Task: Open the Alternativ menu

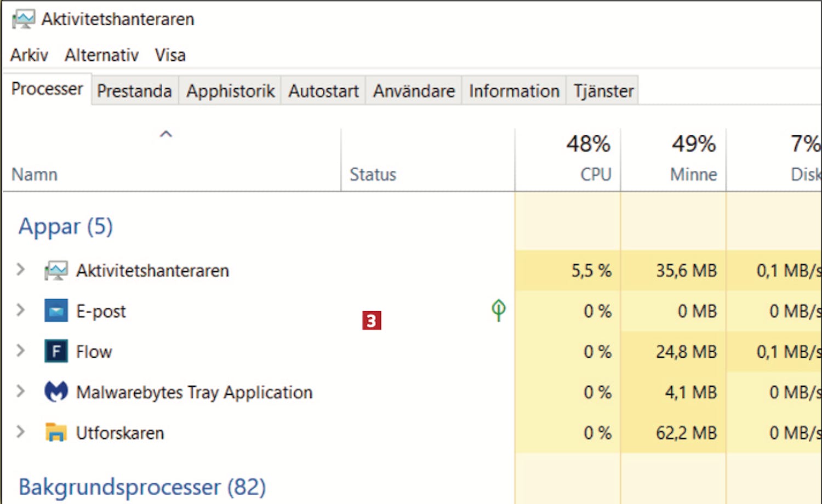Action: (101, 55)
